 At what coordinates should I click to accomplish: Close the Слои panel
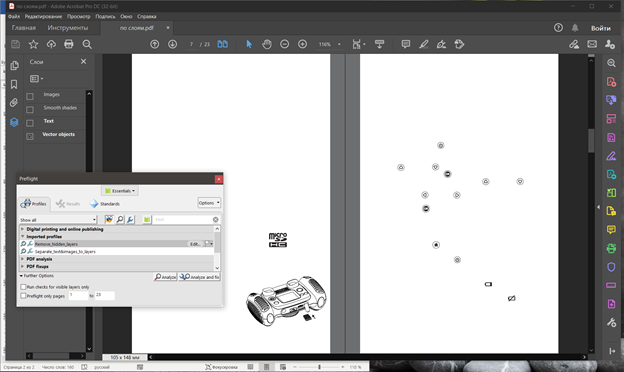[84, 62]
